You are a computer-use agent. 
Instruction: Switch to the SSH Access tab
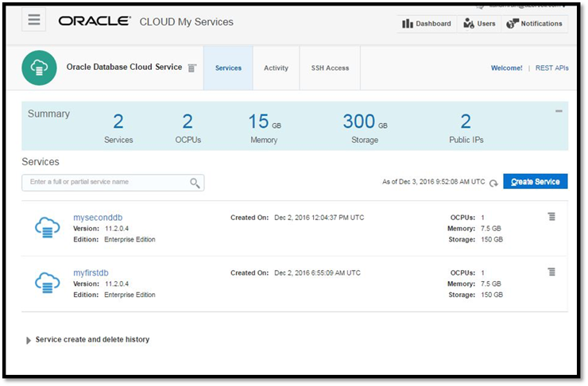330,68
